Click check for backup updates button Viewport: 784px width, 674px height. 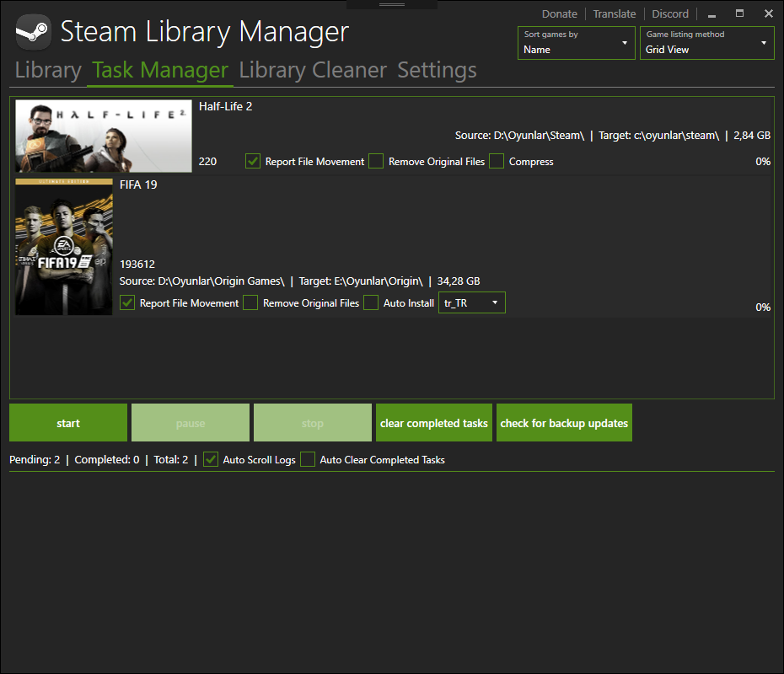[x=564, y=423]
